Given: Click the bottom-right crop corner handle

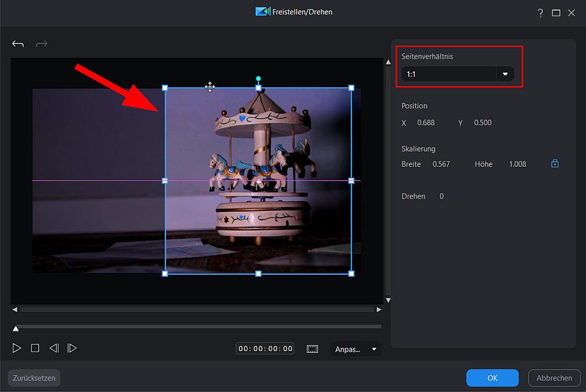Looking at the screenshot, I should (352, 273).
